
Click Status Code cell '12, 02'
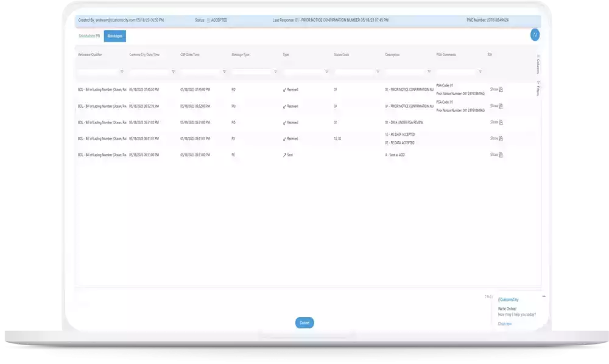[x=337, y=139]
